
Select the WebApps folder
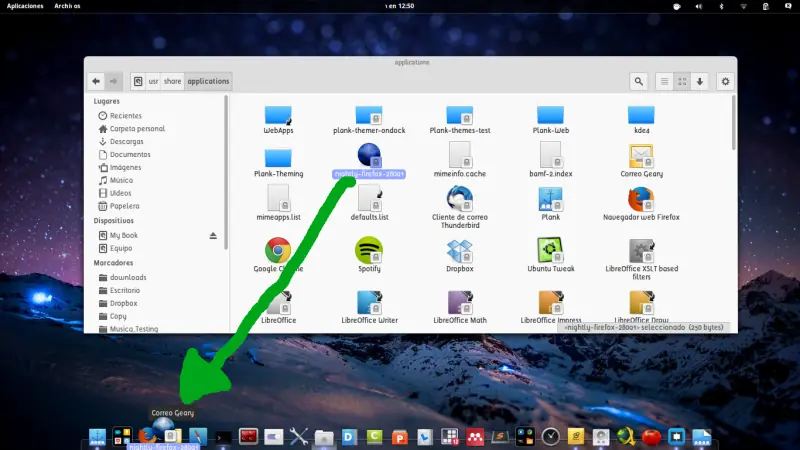point(278,119)
